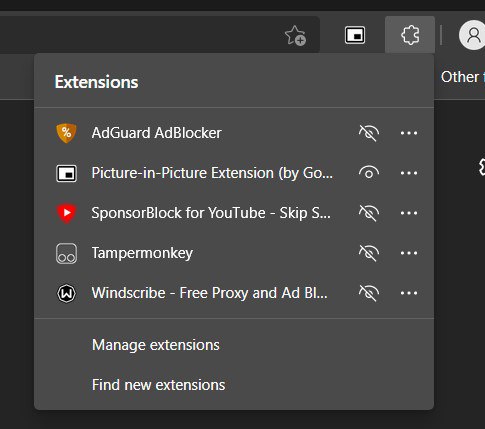Click the Extensions puzzle piece toolbar icon
The width and height of the screenshot is (485, 429).
pyautogui.click(x=410, y=35)
